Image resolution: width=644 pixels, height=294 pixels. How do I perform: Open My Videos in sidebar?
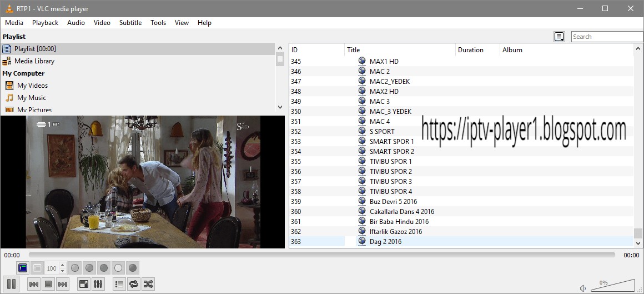(x=138, y=86)
